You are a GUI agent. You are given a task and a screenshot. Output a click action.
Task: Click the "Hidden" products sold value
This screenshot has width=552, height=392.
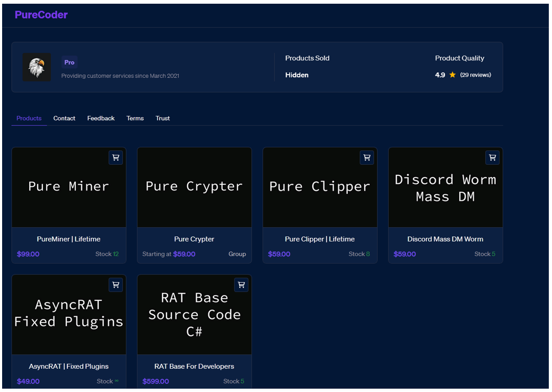[297, 75]
